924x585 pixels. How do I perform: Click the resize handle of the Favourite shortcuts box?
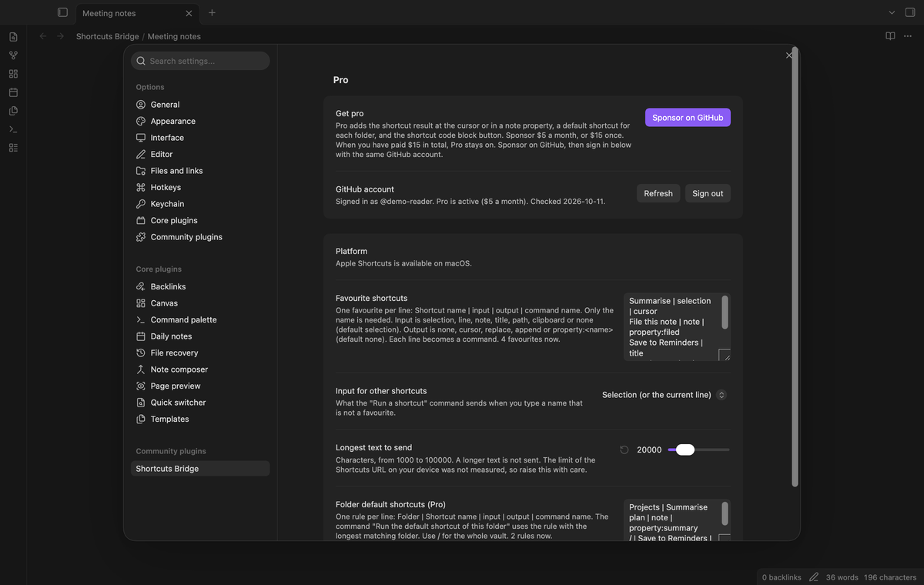click(x=724, y=355)
